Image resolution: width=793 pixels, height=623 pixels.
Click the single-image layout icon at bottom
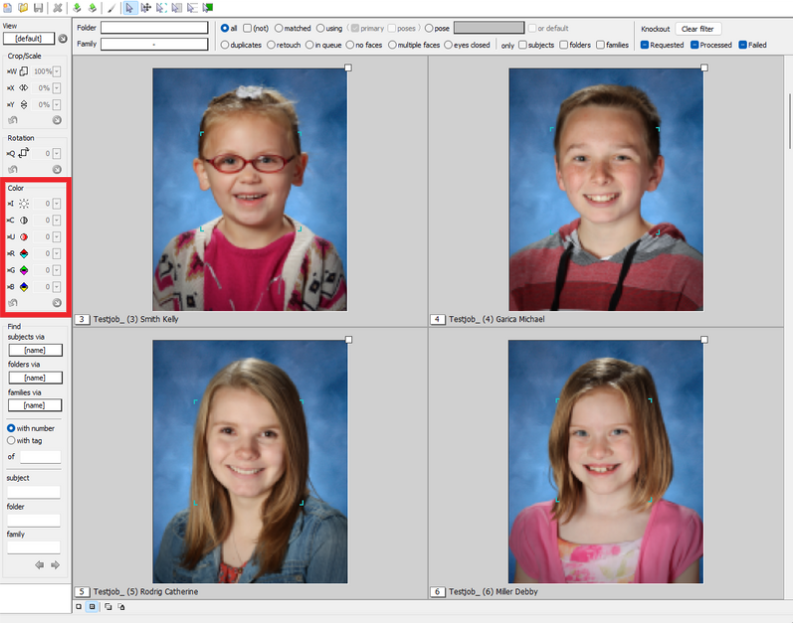(x=78, y=606)
